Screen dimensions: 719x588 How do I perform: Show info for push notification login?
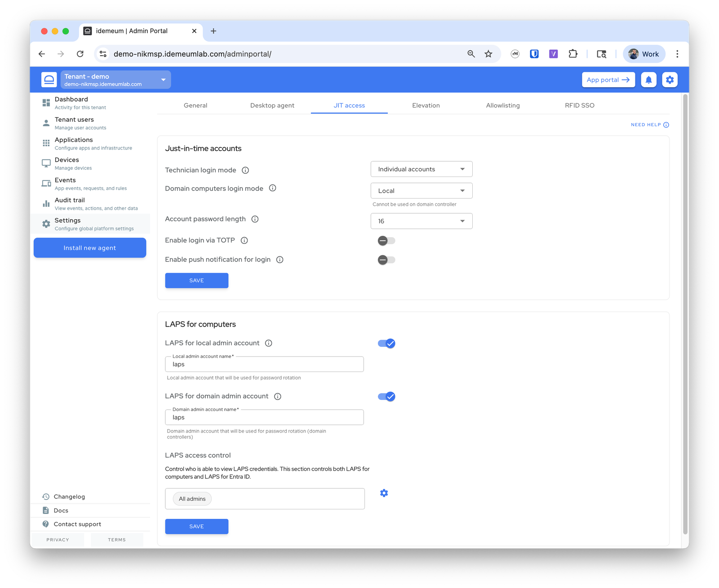click(280, 260)
